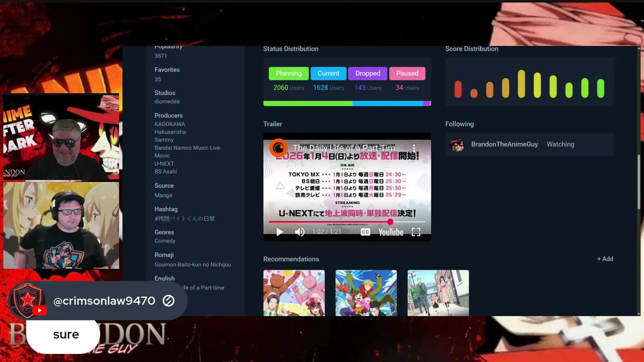
Task: Seek using the trailer progress bar
Action: (x=347, y=222)
